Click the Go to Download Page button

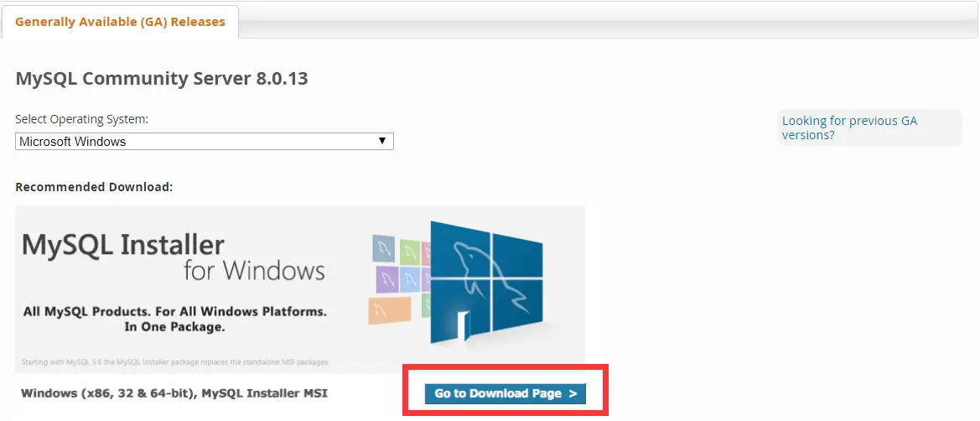[505, 393]
